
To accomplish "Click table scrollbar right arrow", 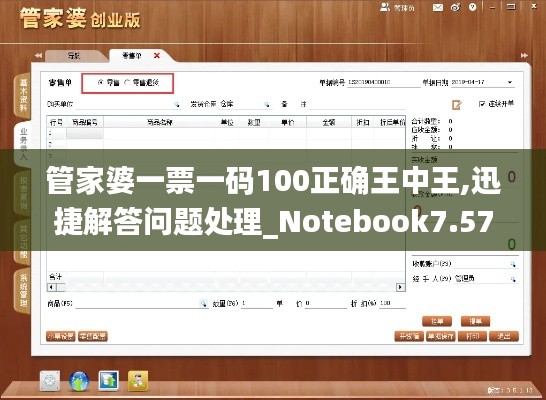I will tap(400, 287).
